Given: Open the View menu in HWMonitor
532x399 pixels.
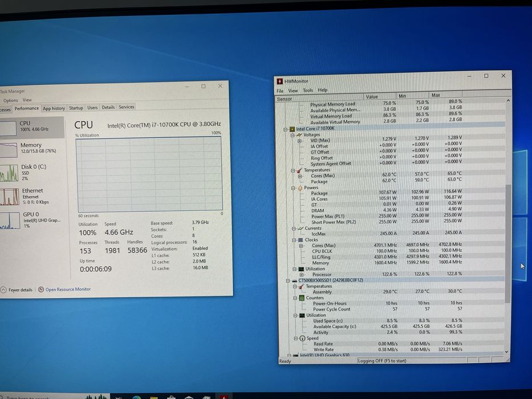Looking at the screenshot, I should 293,91.
